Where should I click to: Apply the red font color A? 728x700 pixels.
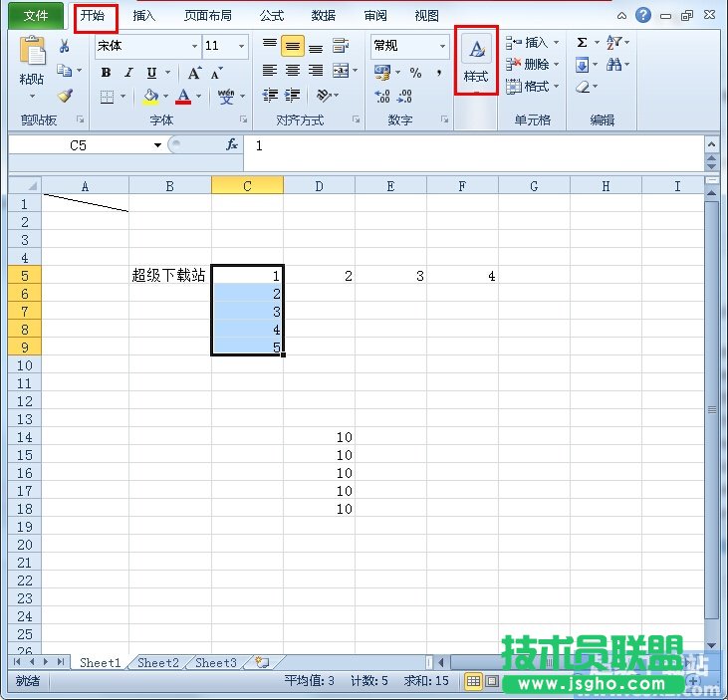pyautogui.click(x=183, y=97)
